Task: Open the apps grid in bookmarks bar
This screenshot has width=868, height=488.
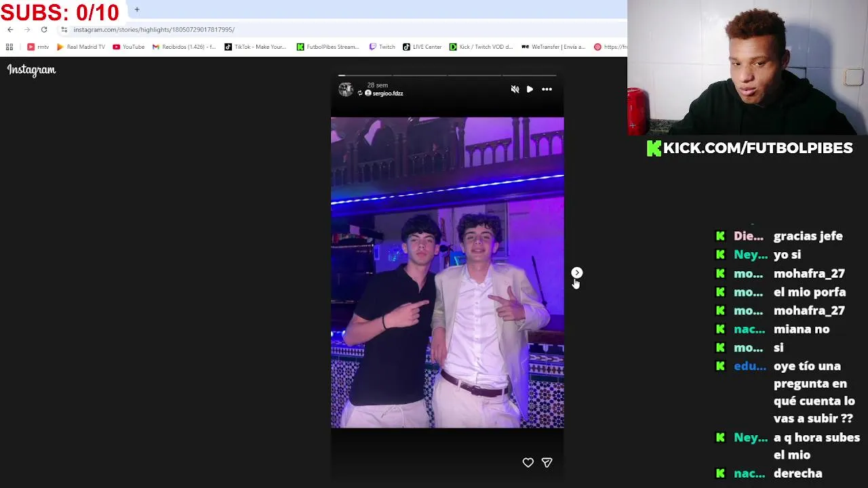Action: click(9, 47)
